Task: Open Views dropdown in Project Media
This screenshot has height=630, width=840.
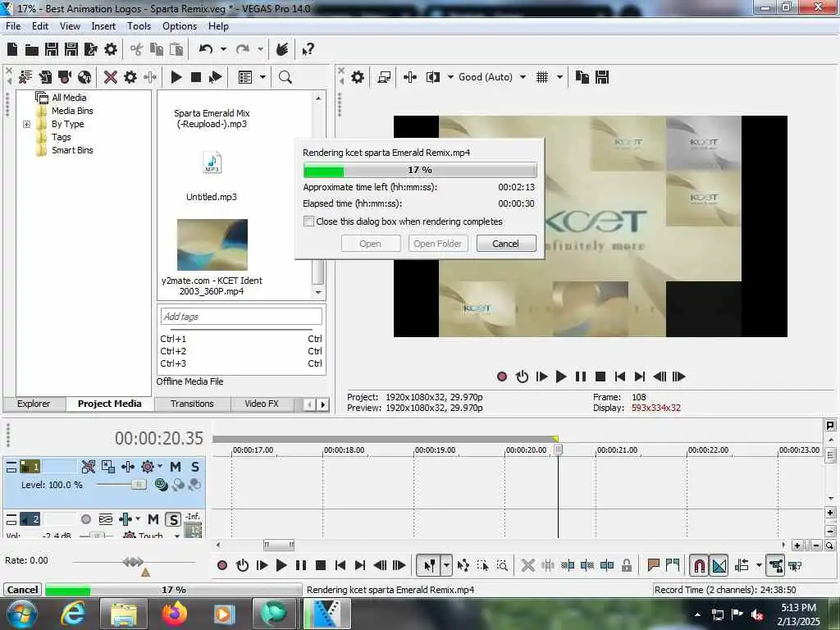Action: click(x=263, y=77)
